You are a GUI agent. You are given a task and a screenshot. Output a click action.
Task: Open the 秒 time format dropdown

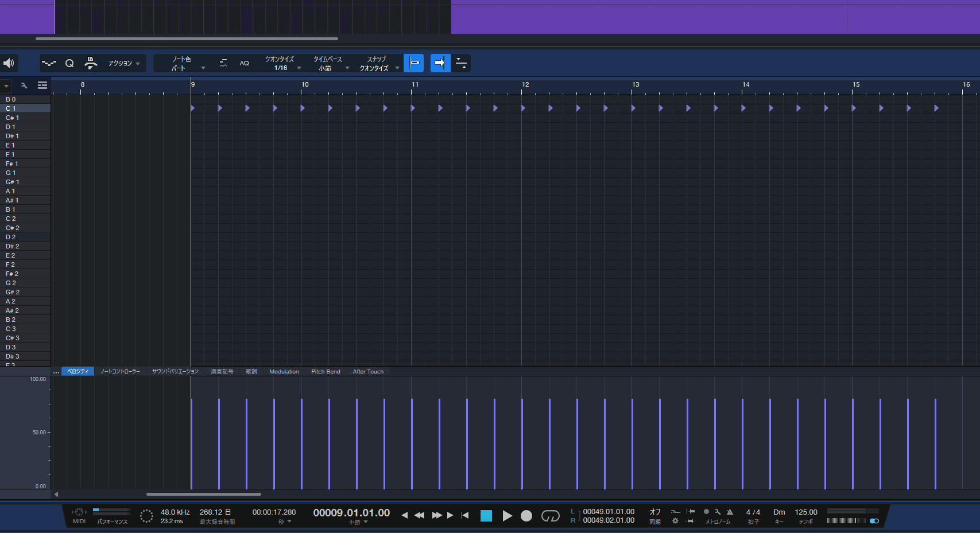285,522
